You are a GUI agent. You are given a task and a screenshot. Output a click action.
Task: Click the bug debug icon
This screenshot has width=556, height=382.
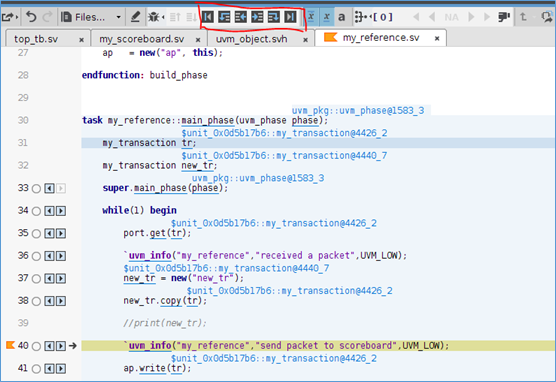click(x=154, y=17)
